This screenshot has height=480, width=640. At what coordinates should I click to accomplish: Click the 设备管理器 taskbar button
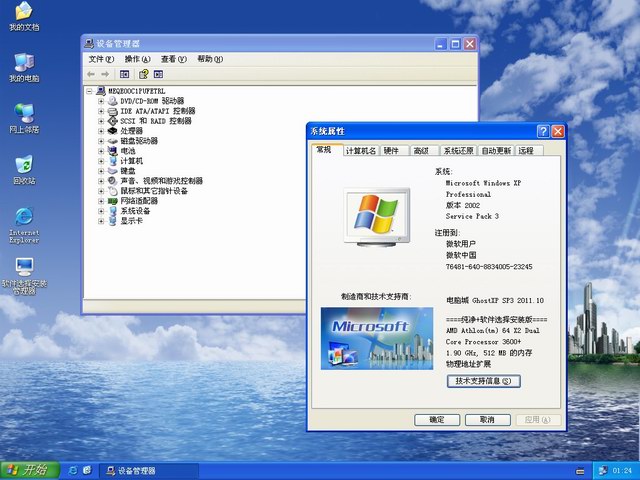click(149, 471)
